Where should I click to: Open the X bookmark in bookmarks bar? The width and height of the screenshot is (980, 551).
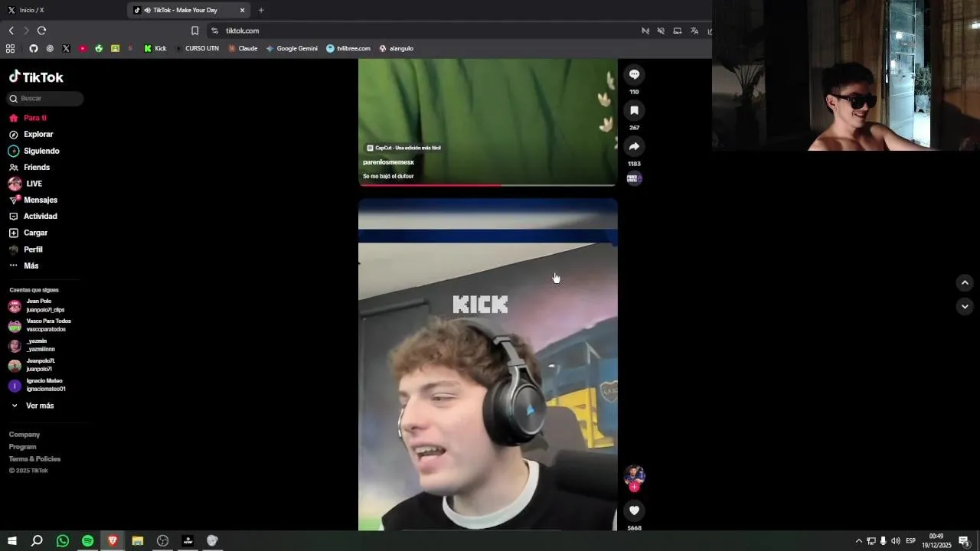tap(66, 48)
